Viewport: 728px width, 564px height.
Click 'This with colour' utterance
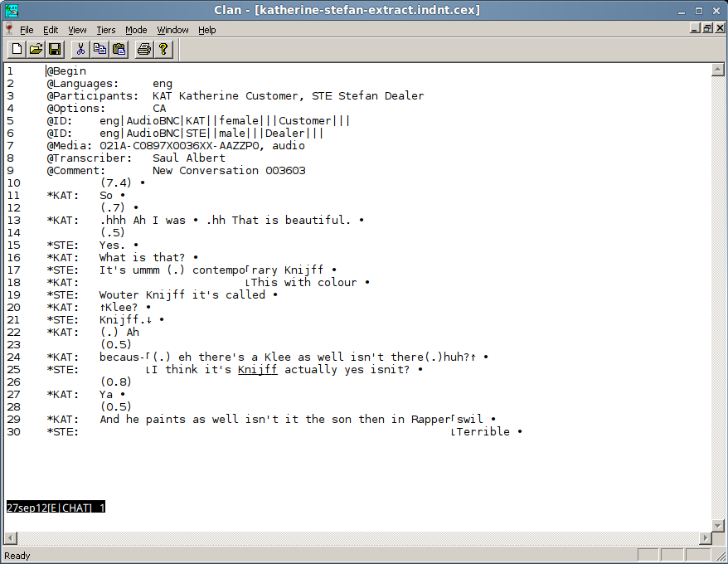pos(304,283)
